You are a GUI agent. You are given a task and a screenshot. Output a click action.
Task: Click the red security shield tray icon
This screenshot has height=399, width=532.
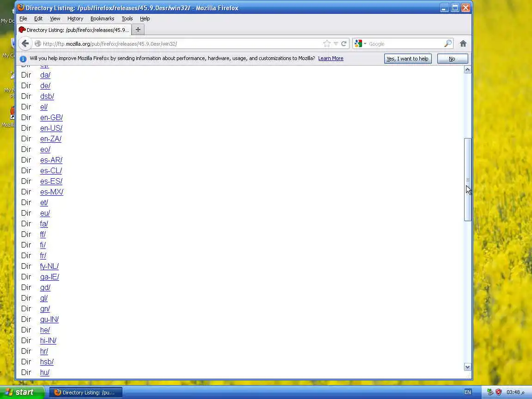498,392
